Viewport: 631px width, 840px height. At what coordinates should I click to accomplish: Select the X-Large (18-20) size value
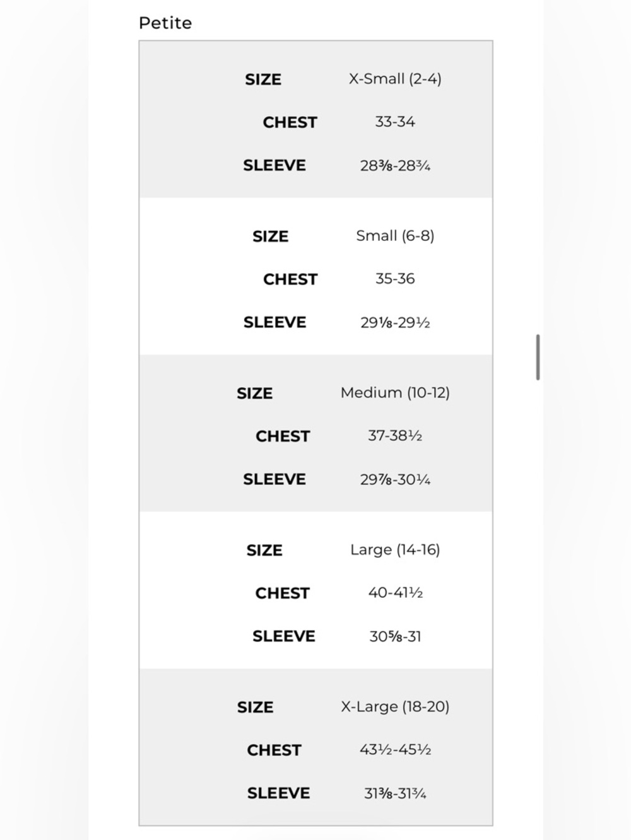tap(395, 707)
